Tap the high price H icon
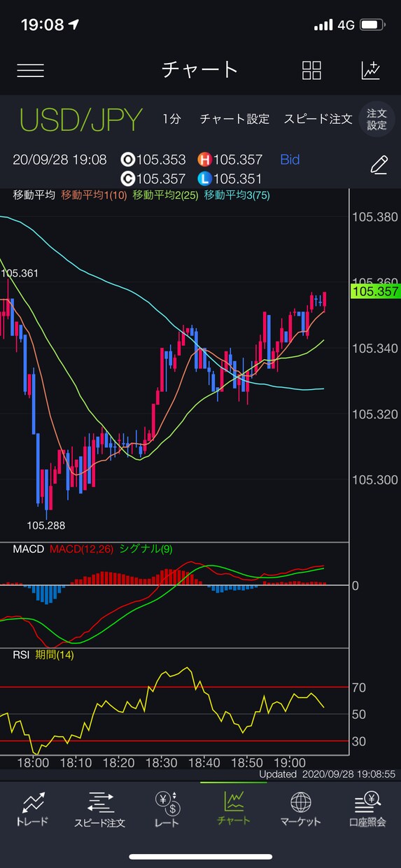401x868 pixels. (204, 160)
